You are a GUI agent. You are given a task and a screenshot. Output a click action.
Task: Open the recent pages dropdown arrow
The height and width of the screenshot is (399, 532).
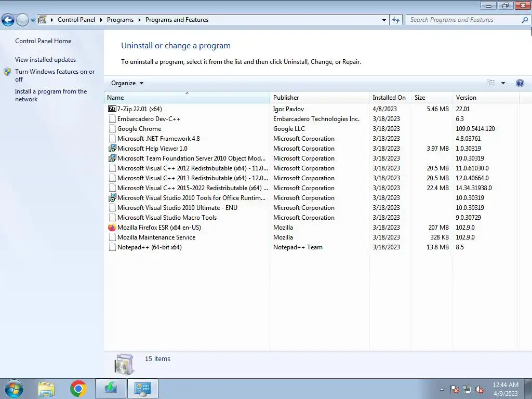coord(33,20)
